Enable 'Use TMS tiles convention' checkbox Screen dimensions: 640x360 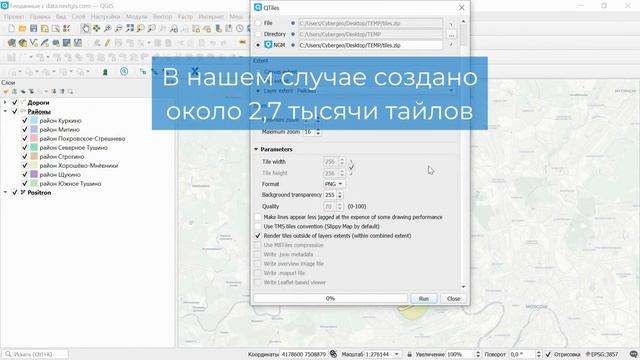pos(258,226)
